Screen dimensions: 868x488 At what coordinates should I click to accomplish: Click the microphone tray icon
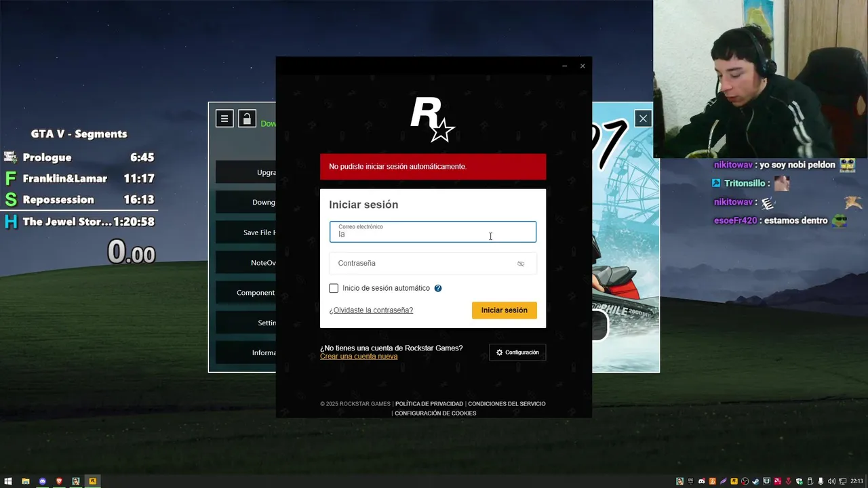tap(821, 481)
